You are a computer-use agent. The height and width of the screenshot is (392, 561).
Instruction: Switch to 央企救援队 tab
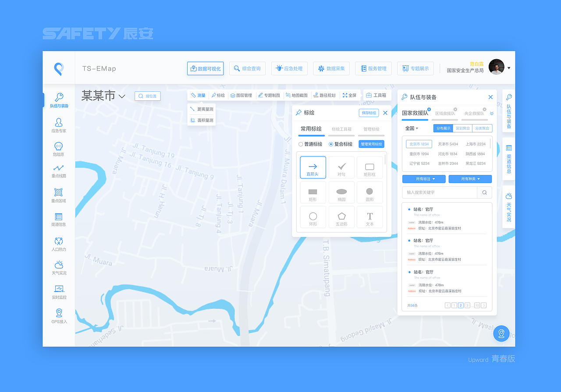474,114
